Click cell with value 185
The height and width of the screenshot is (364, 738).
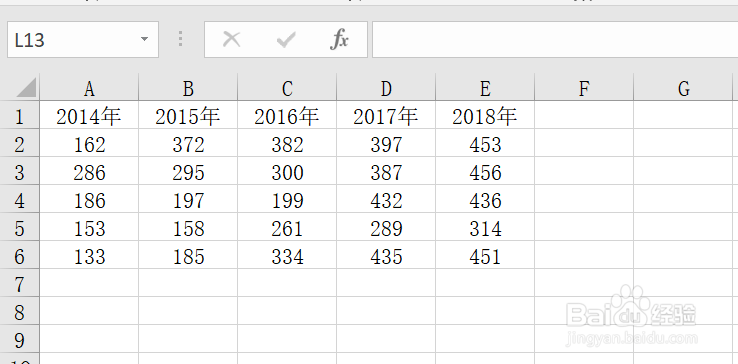pos(188,255)
